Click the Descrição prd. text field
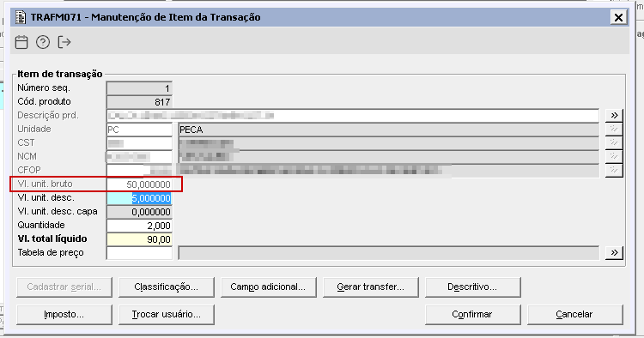 click(352, 116)
